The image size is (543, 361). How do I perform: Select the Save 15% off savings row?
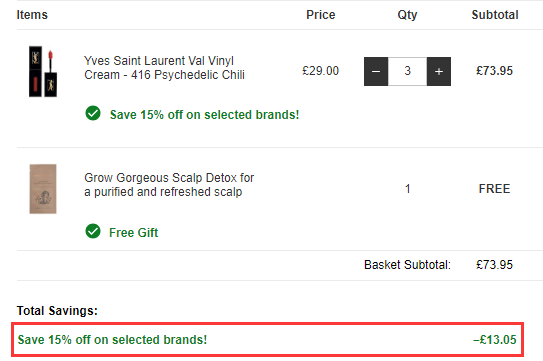pos(267,340)
